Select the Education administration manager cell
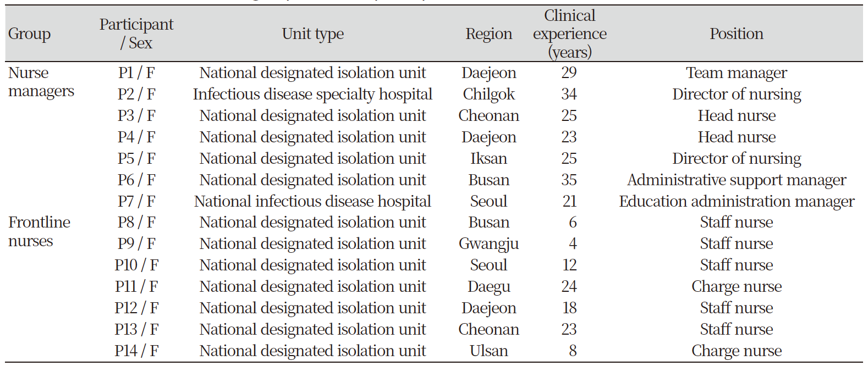Viewport: 868px width, 366px height. pos(736,202)
